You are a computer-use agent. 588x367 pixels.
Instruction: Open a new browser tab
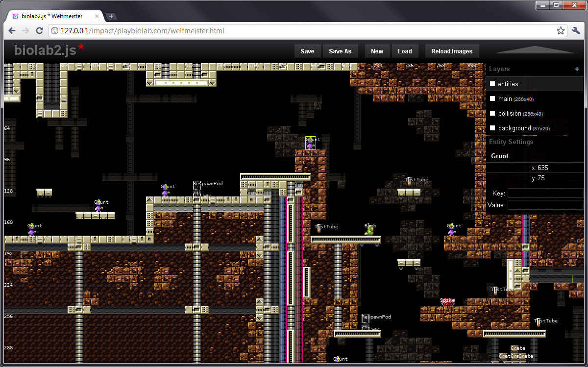(x=111, y=16)
